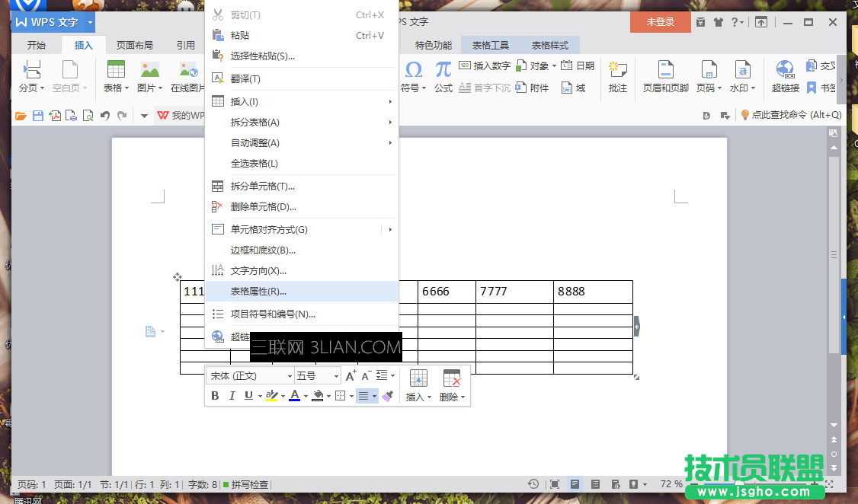
Task: Switch to the 页面布局 ribbon tab
Action: [x=135, y=44]
